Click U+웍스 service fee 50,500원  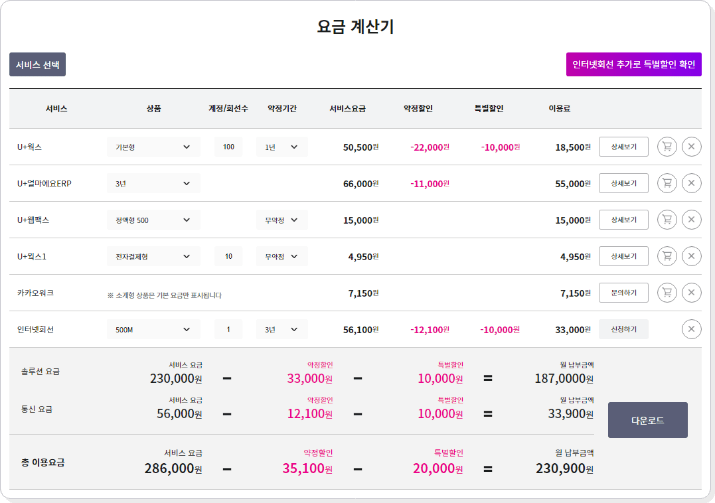(361, 147)
